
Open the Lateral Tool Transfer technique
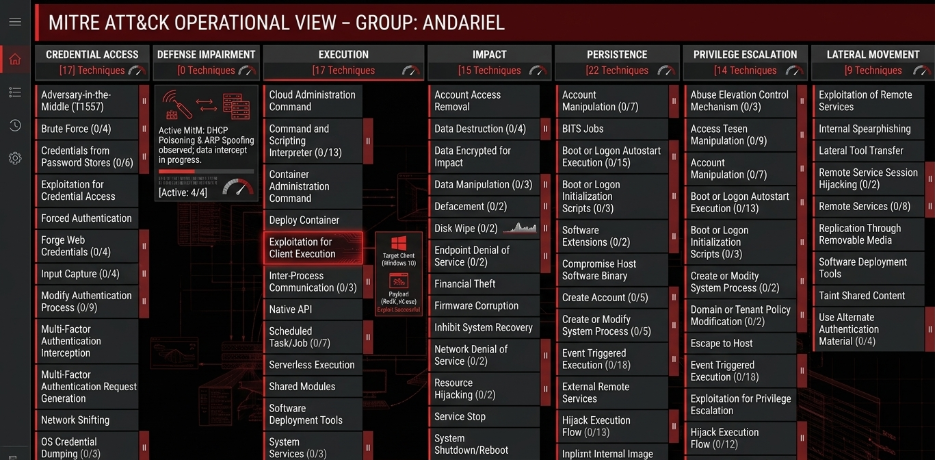(869, 150)
